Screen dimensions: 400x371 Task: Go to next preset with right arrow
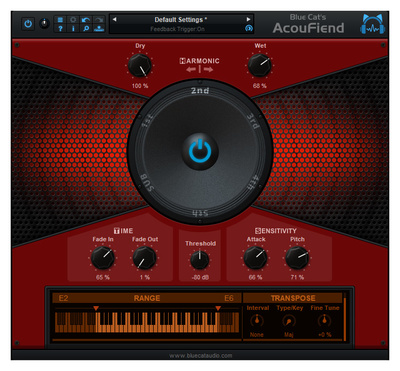pyautogui.click(x=248, y=19)
